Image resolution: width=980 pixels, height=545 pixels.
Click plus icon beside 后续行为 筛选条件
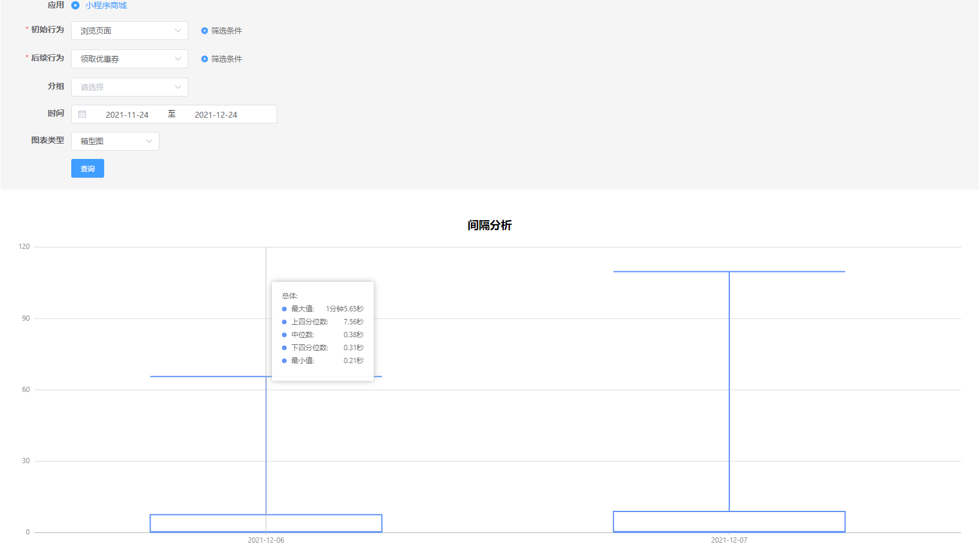[204, 59]
